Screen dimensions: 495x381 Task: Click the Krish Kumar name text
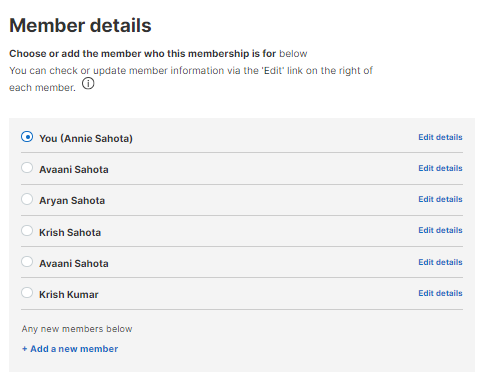click(x=69, y=295)
